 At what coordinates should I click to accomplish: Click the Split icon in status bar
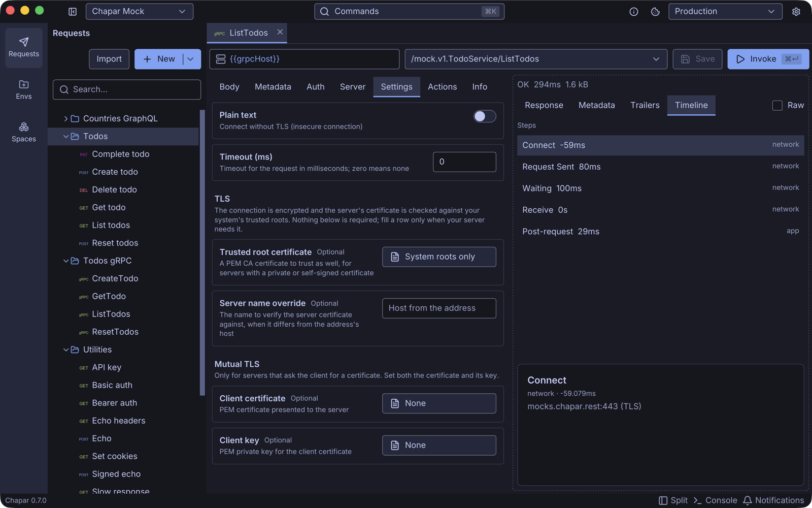[x=663, y=500]
